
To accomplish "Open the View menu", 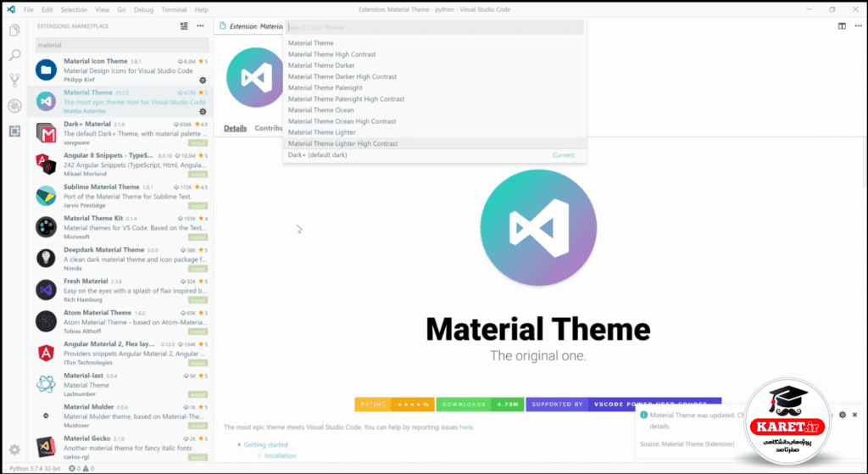I will 102,9.
